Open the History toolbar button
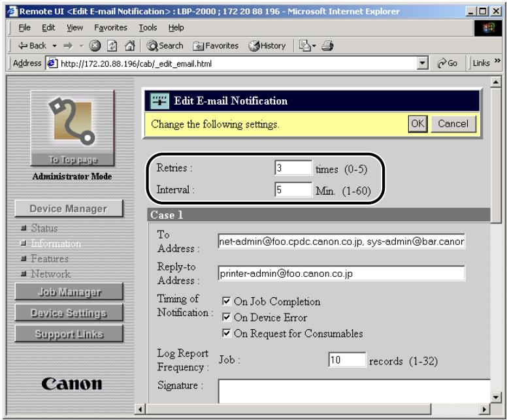Image resolution: width=507 pixels, height=420 pixels. click(x=267, y=46)
